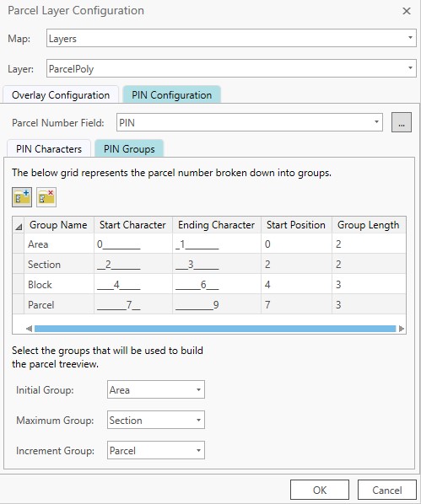The width and height of the screenshot is (421, 504).
Task: Click the Cancel button
Action: pos(387,490)
